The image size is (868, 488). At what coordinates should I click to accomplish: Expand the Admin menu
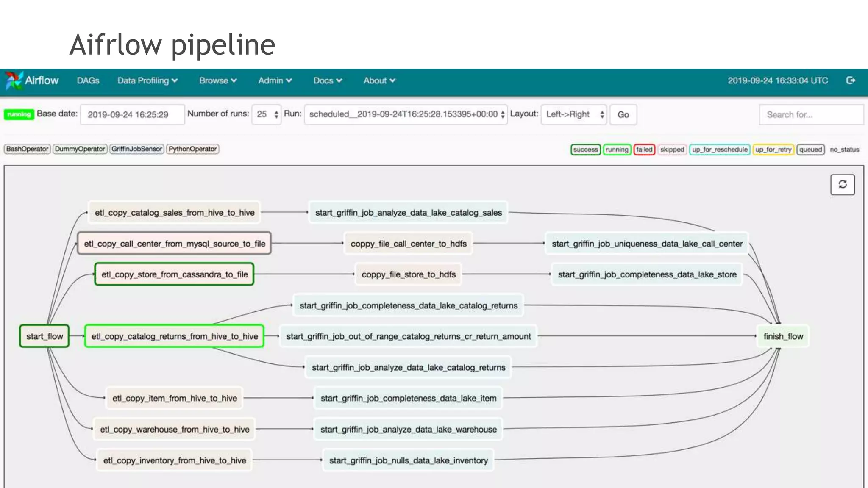pos(275,80)
